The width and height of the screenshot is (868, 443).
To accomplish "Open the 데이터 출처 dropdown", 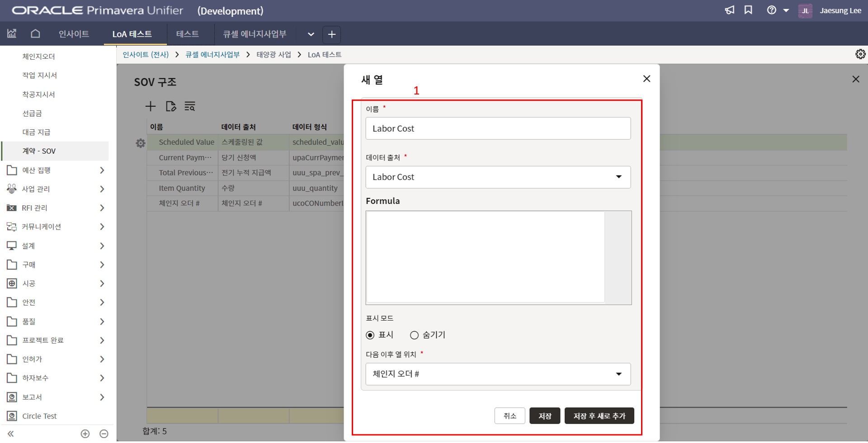I will pyautogui.click(x=498, y=177).
